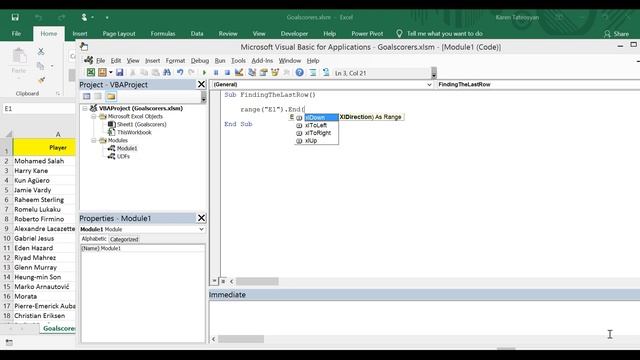Open the FindingTheLastRow procedure dropdown
The width and height of the screenshot is (640, 360).
coord(538,84)
